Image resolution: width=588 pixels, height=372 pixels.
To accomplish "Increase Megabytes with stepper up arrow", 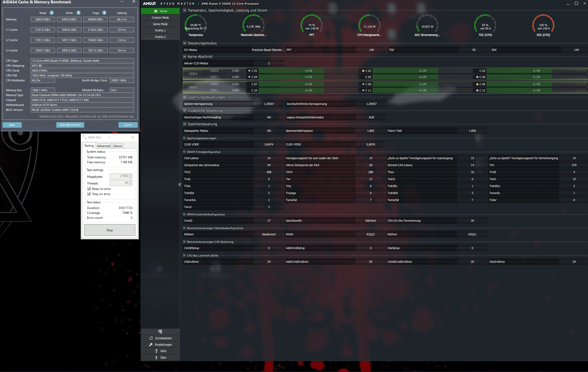I will 130,175.
